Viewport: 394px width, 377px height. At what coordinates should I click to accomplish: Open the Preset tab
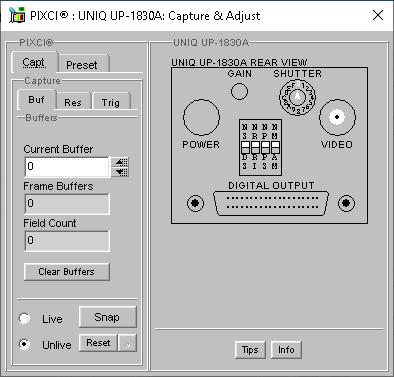pos(83,64)
